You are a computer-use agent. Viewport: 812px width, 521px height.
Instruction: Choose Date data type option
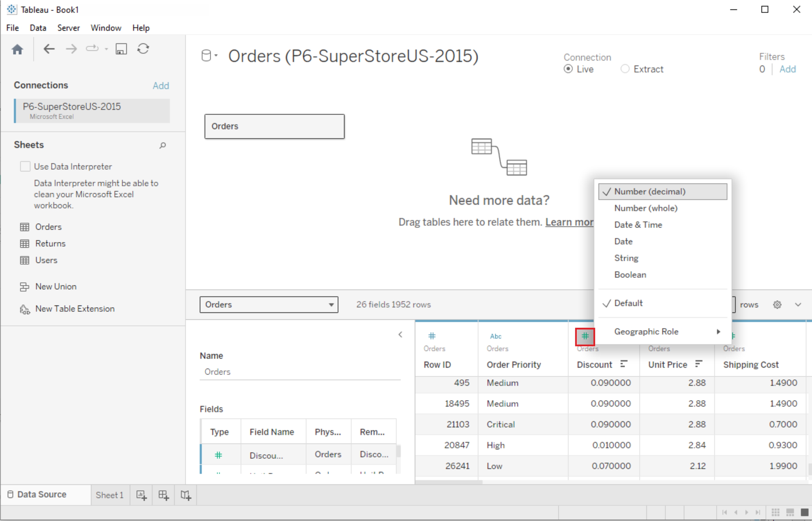(663, 241)
